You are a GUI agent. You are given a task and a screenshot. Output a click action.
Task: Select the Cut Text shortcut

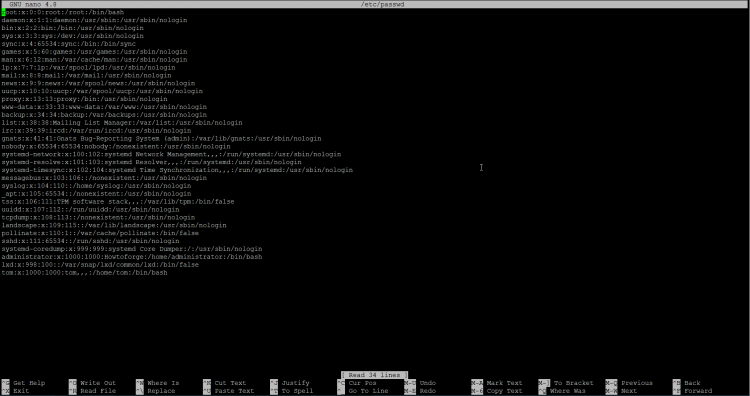(224, 383)
